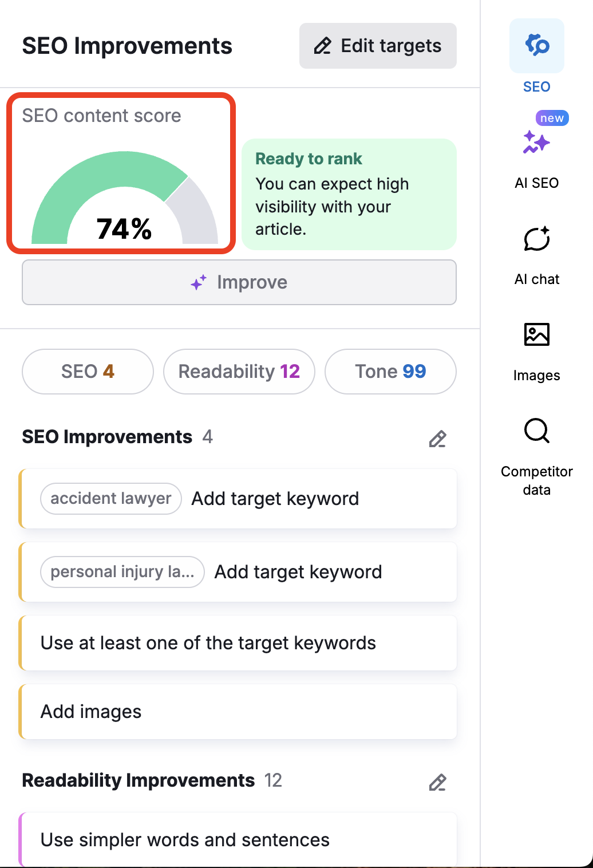Select the accident lawyer keyword chip

pos(110,498)
